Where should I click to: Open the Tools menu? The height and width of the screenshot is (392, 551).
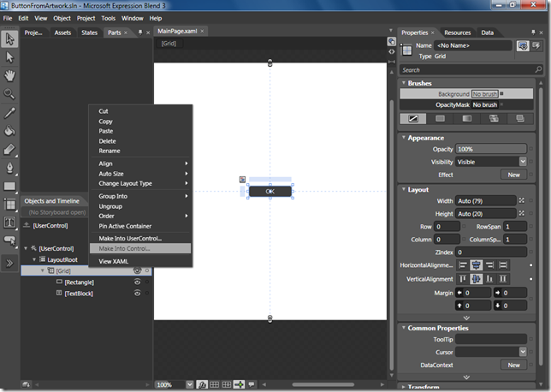[108, 18]
